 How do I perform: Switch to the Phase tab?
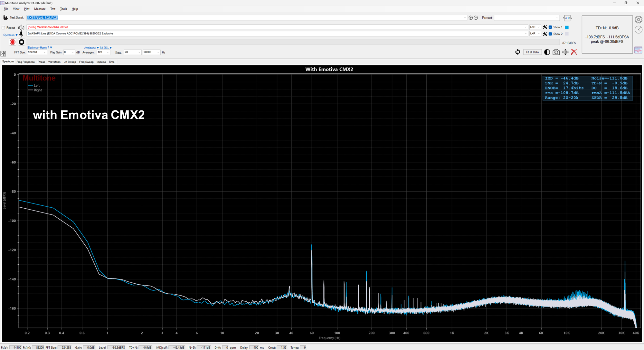[42, 62]
